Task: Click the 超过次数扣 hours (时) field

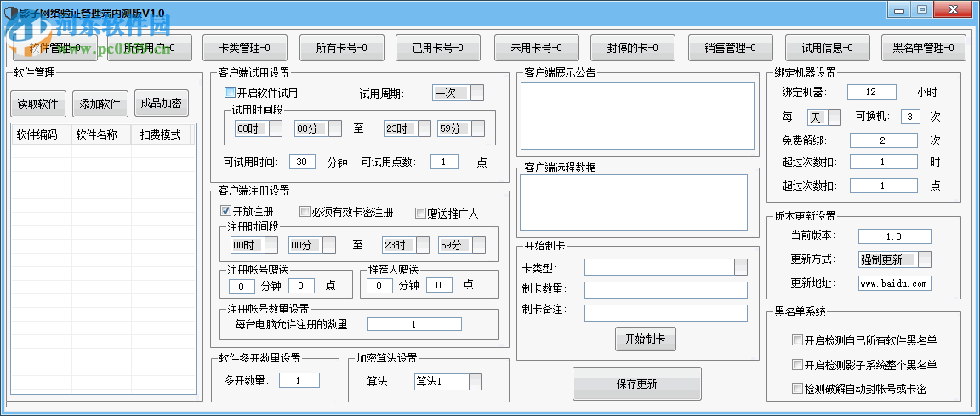Action: click(x=883, y=162)
